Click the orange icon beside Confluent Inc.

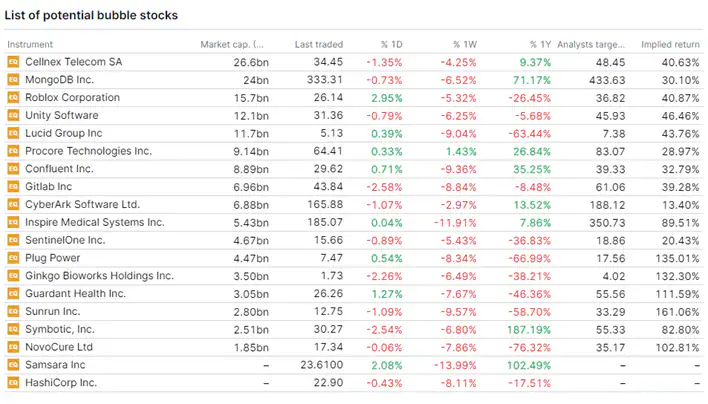[x=13, y=169]
